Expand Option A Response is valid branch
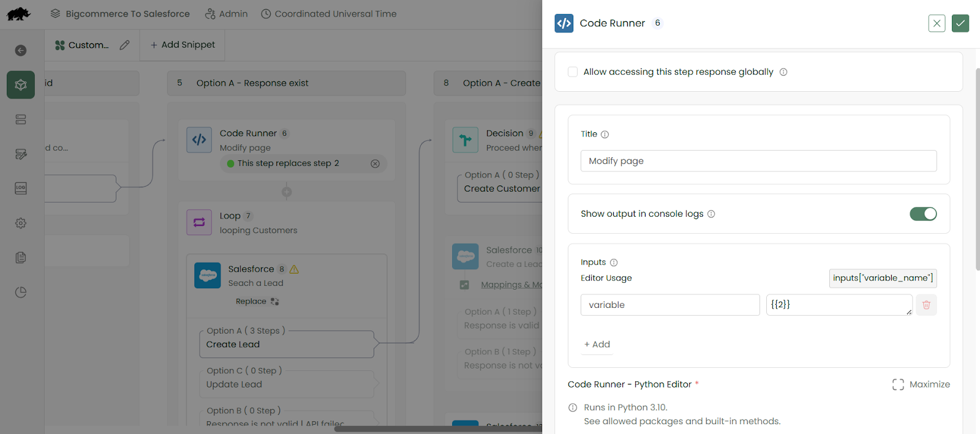 click(x=500, y=325)
